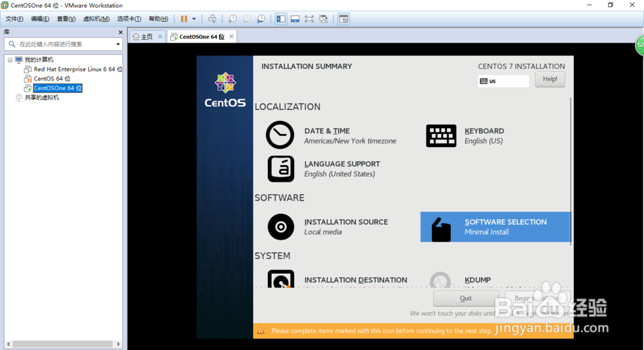Viewport: 644px width, 350px height.
Task: Click the magnifier icon in library search
Action: pos(12,44)
